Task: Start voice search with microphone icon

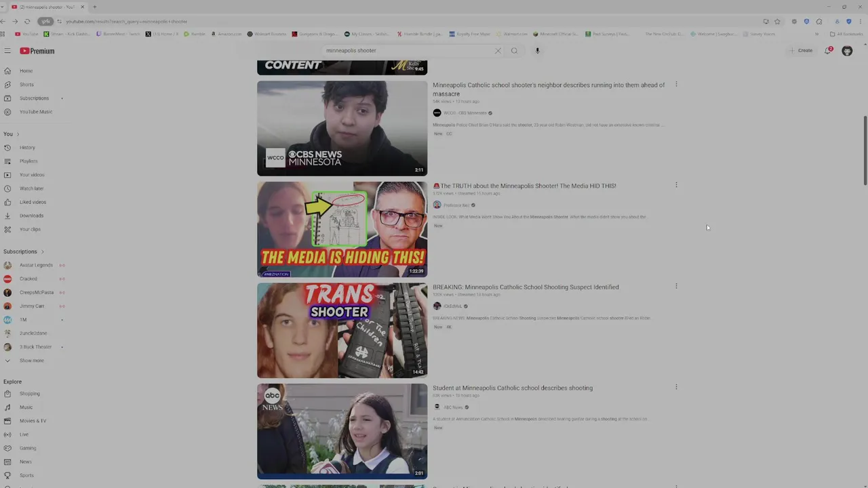Action: tap(537, 51)
